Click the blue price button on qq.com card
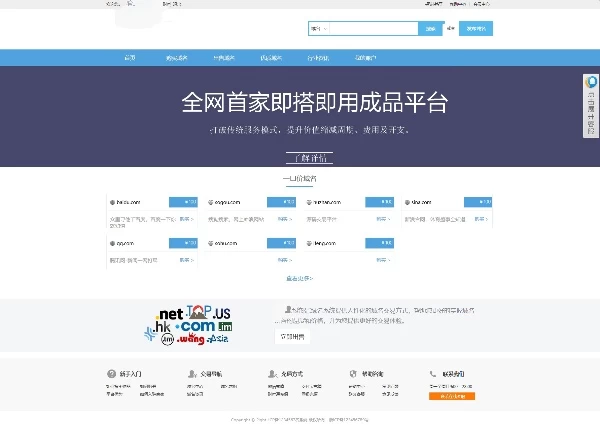The image size is (600, 426). point(183,243)
